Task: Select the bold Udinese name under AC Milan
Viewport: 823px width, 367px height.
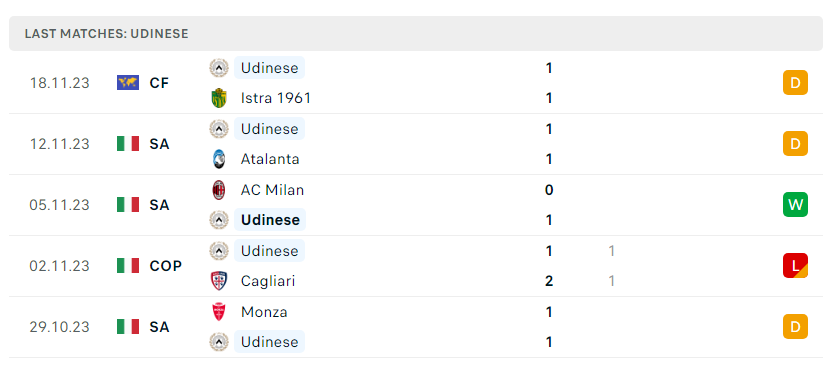Action: click(x=270, y=220)
